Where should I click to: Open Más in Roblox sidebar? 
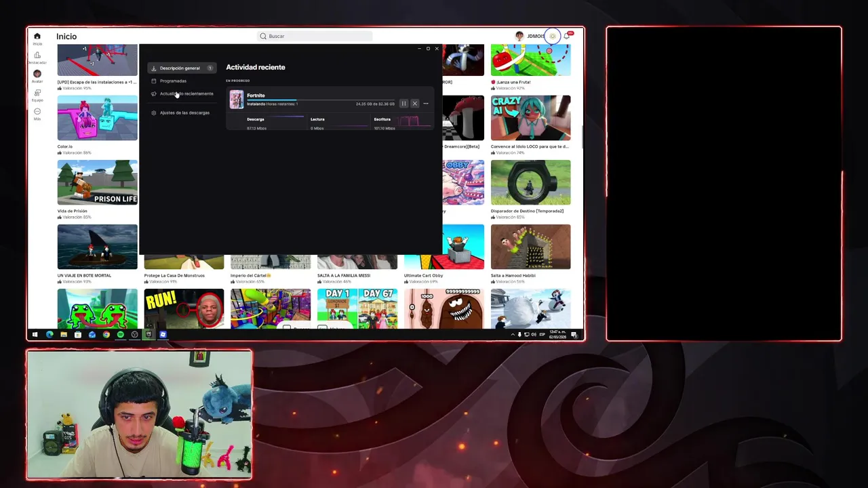coord(37,114)
